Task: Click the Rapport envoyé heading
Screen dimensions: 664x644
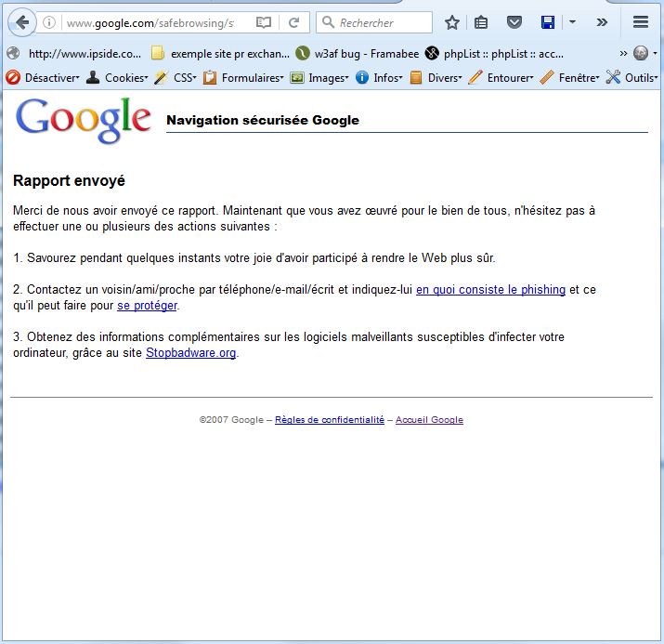Action: click(x=69, y=180)
